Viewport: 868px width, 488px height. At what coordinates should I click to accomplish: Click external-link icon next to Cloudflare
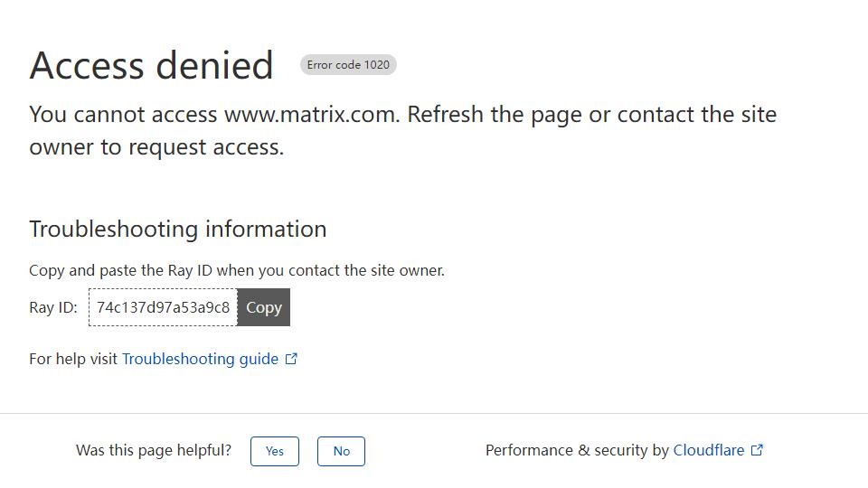point(758,450)
